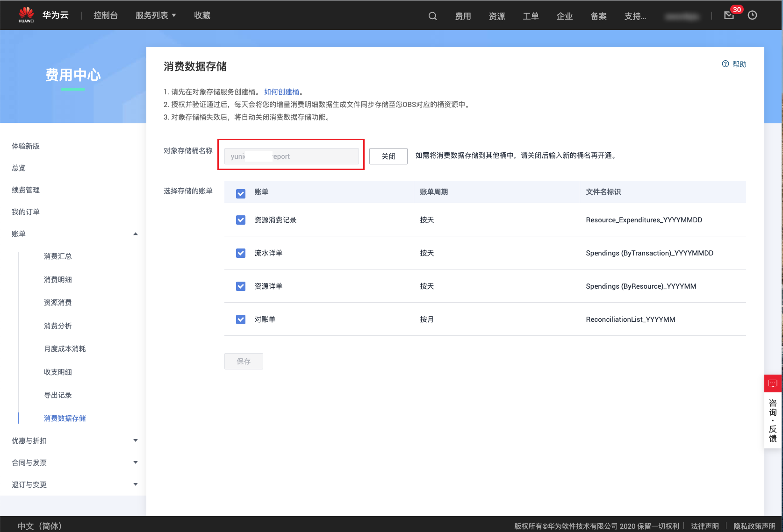Click the 保存 button
This screenshot has width=783, height=532.
(x=244, y=361)
